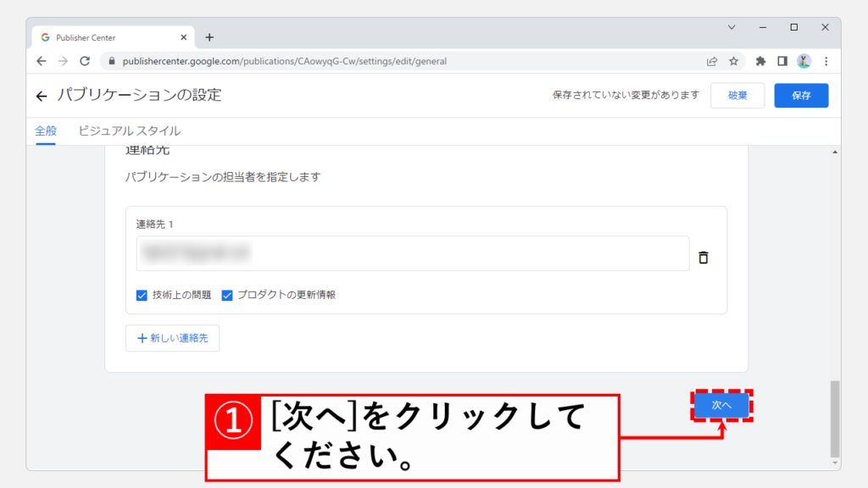Delete contact 1 with trash icon
Image resolution: width=868 pixels, height=488 pixels.
(703, 258)
